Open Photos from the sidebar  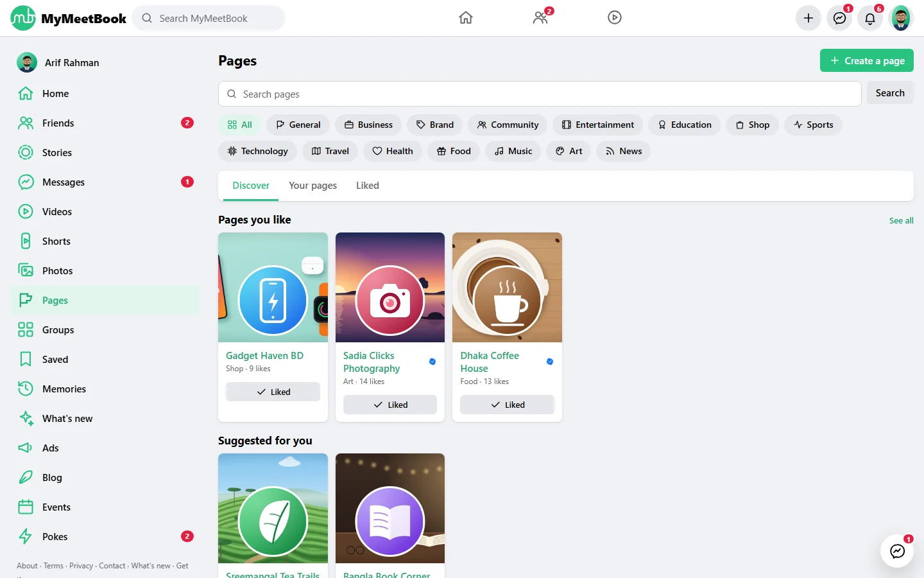point(105,271)
